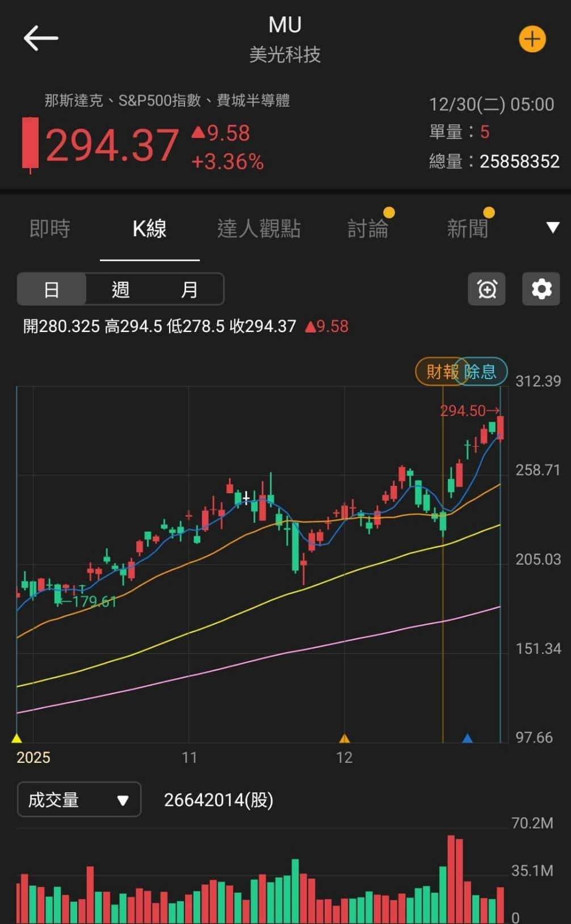This screenshot has height=924, width=571.
Task: Open the 討論 tab
Action: 368,228
